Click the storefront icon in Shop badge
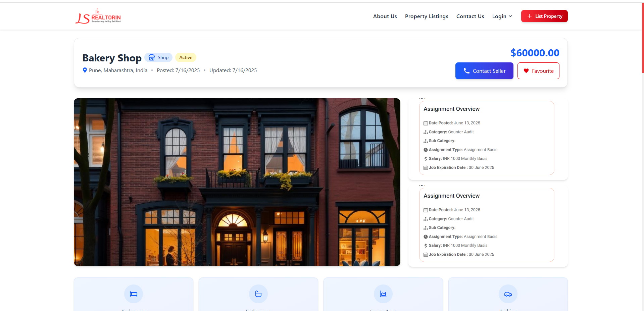This screenshot has height=311, width=644. [x=152, y=57]
